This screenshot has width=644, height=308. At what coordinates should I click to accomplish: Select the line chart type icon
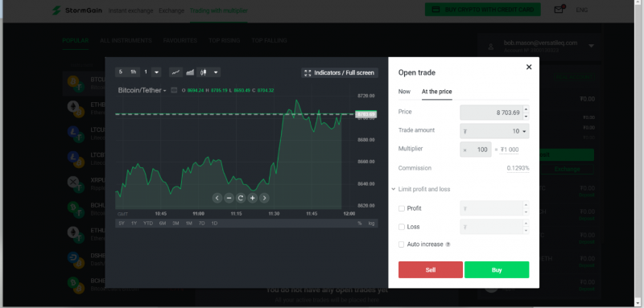175,72
